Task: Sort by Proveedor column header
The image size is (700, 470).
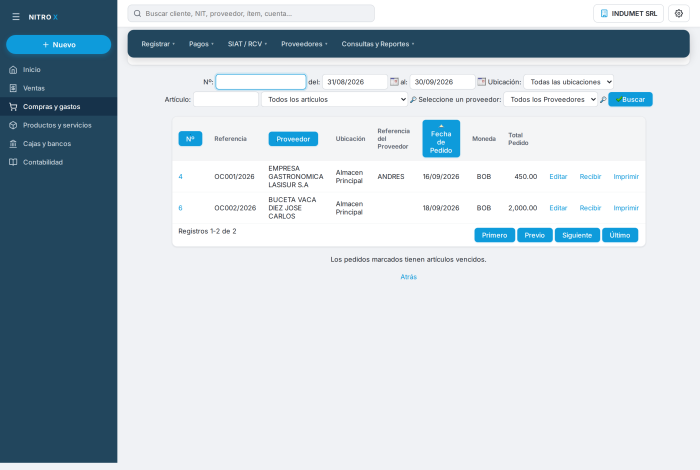Action: (293, 139)
